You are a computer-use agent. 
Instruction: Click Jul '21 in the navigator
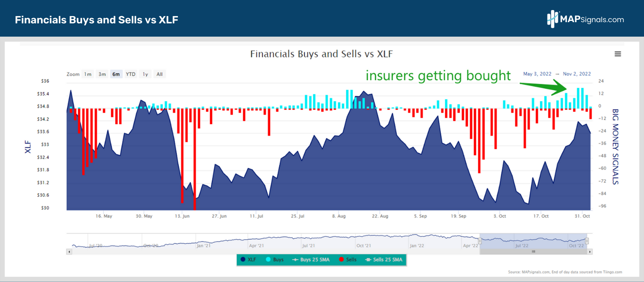[x=309, y=245]
